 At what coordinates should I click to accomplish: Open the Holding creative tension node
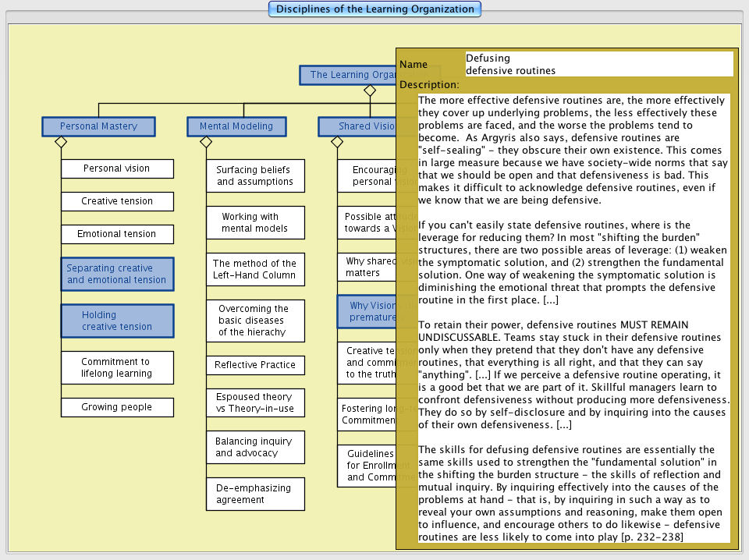[x=117, y=321]
